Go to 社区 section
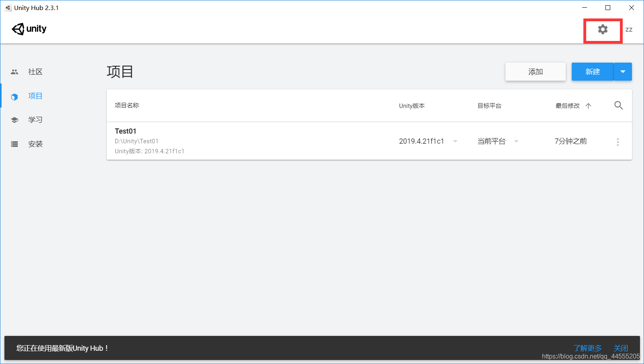 tap(35, 72)
